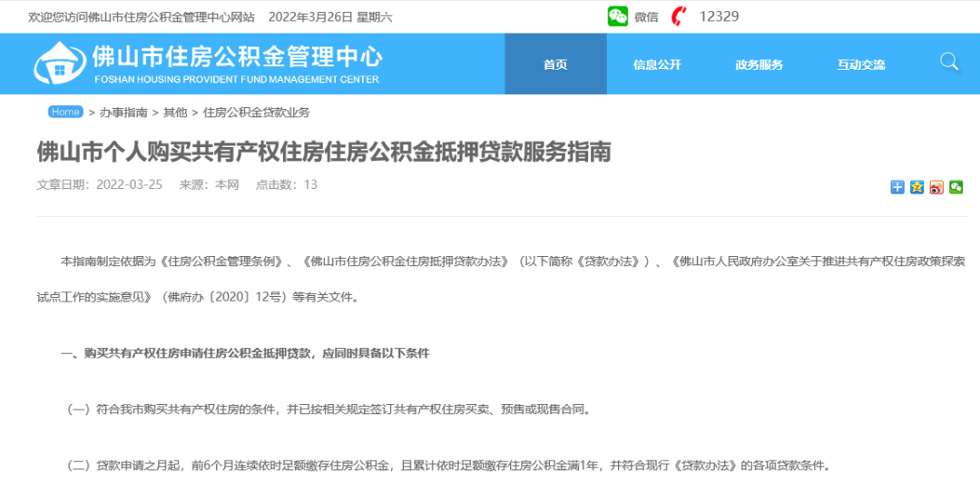
Task: Click the WeChat icon in top bar
Action: [618, 16]
